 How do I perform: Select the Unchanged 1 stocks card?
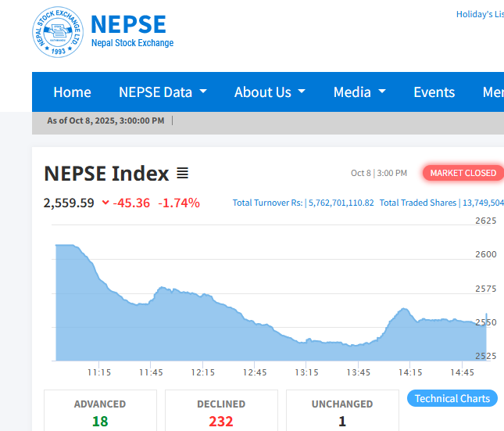pyautogui.click(x=342, y=413)
